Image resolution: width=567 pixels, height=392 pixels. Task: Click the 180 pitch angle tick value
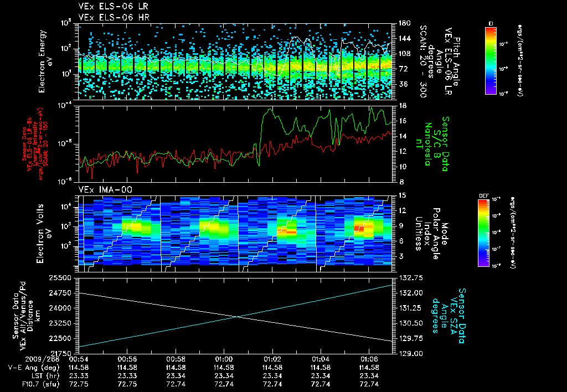click(x=404, y=23)
